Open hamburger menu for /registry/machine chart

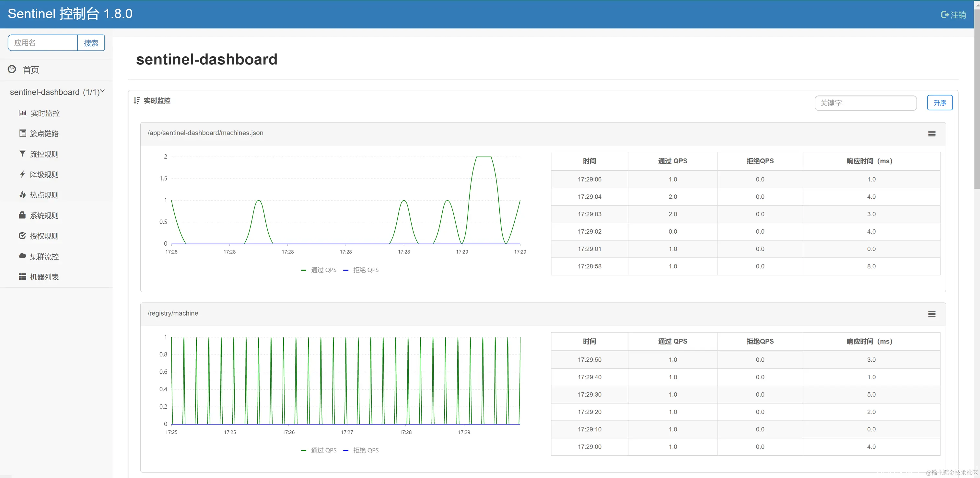pyautogui.click(x=932, y=314)
